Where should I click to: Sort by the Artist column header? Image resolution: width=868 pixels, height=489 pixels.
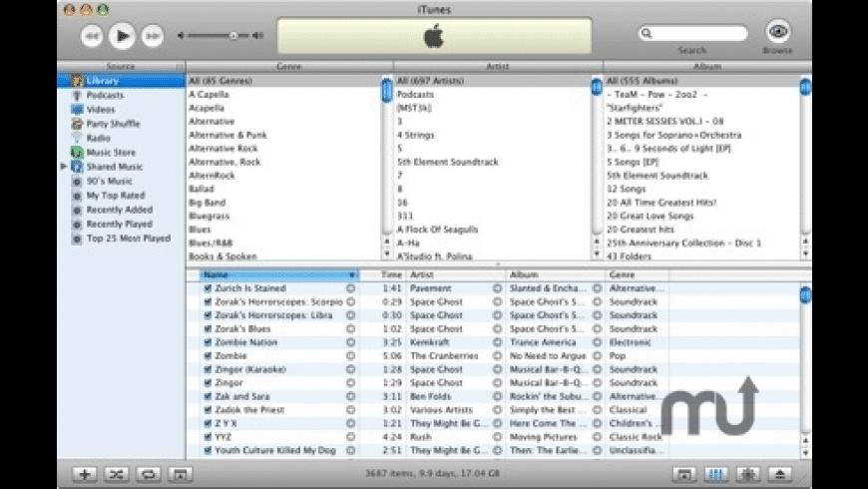(456, 274)
